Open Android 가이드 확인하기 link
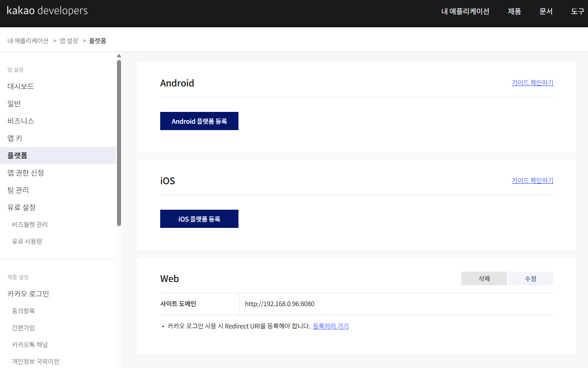This screenshot has width=588, height=368. [x=532, y=83]
